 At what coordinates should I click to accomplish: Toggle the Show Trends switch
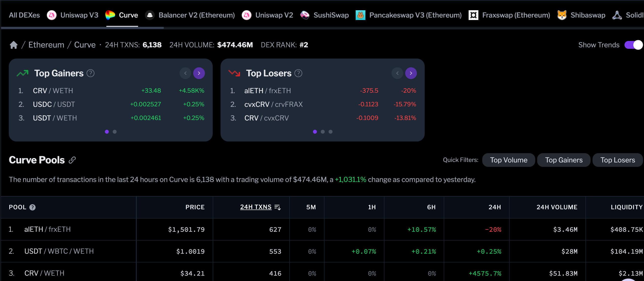[x=633, y=45]
